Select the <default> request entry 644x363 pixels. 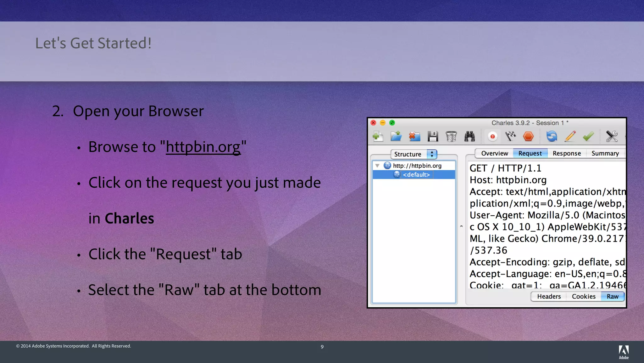(x=414, y=175)
